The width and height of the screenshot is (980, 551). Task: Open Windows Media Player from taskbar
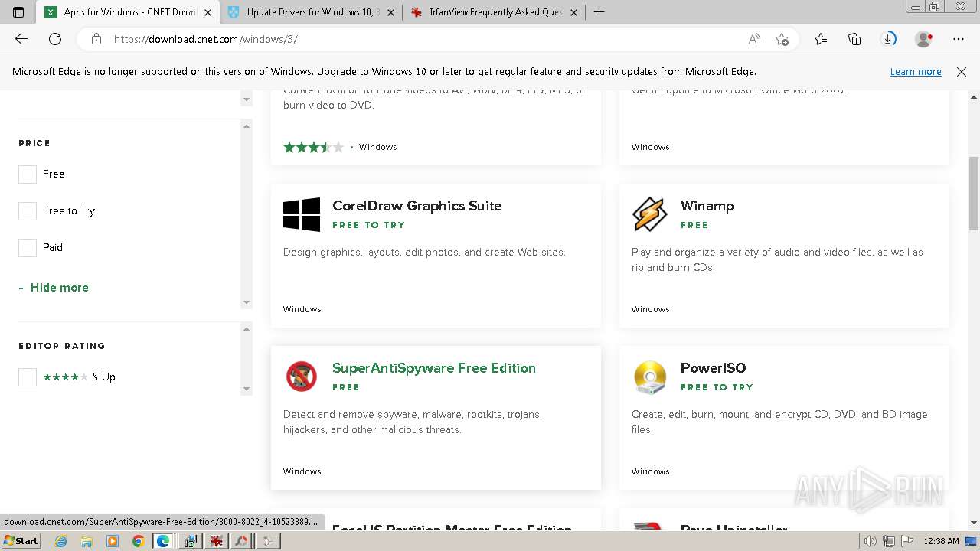click(x=113, y=541)
